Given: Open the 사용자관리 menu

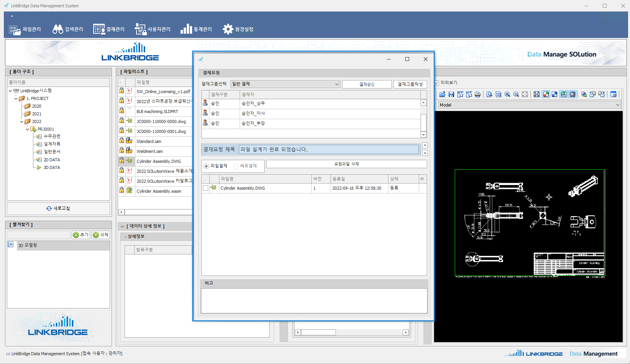Looking at the screenshot, I should 153,29.
